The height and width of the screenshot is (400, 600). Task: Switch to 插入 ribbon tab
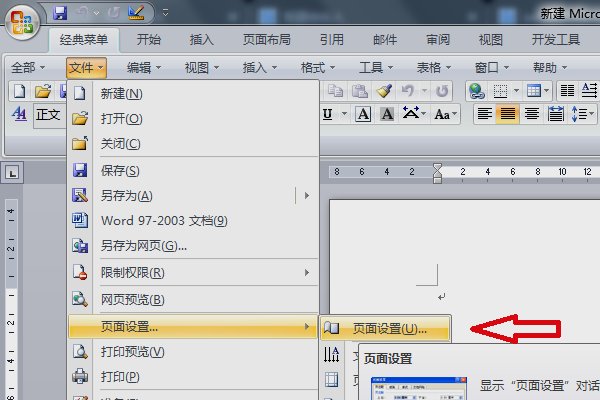(x=202, y=39)
